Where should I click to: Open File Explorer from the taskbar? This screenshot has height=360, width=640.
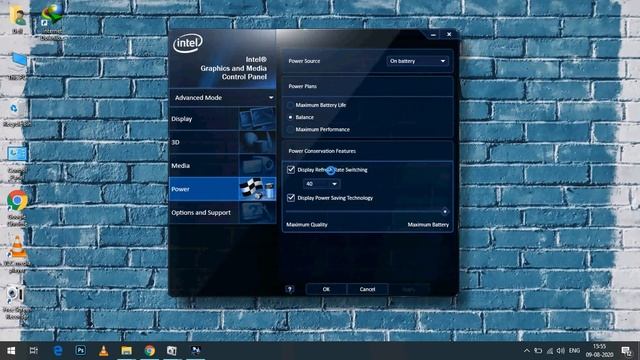[126, 351]
